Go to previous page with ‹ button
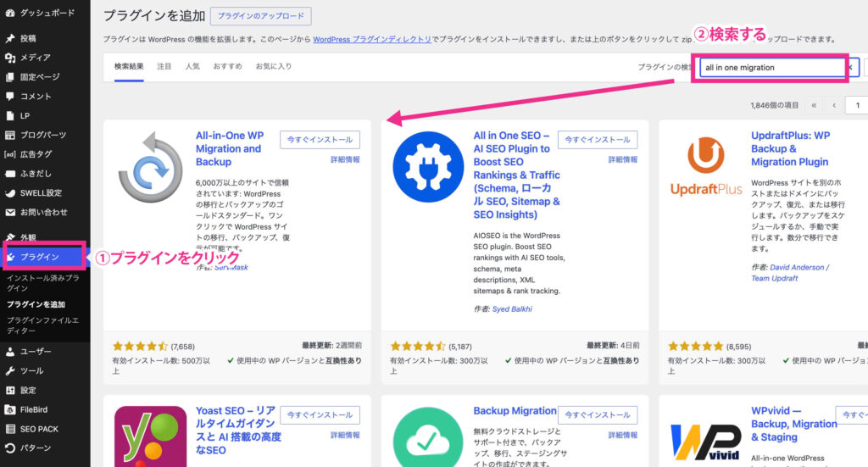 click(834, 105)
